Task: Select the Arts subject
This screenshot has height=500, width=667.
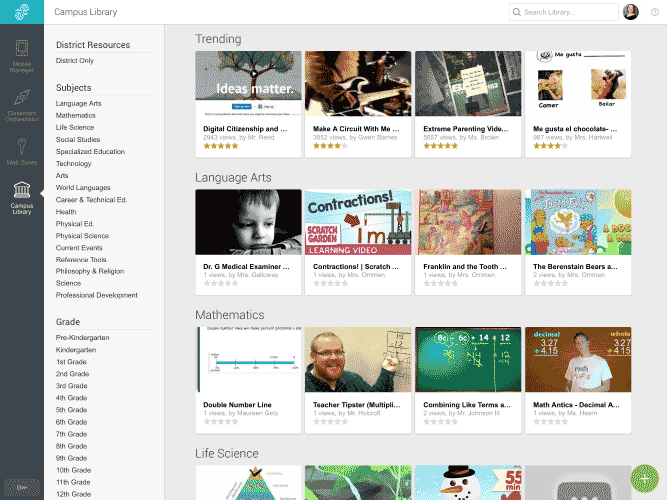Action: [x=62, y=175]
